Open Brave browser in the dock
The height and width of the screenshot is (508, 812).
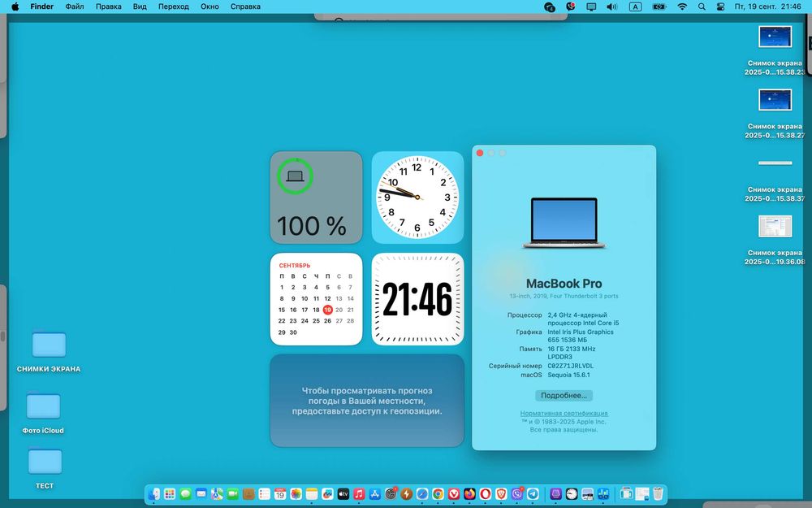[501, 494]
